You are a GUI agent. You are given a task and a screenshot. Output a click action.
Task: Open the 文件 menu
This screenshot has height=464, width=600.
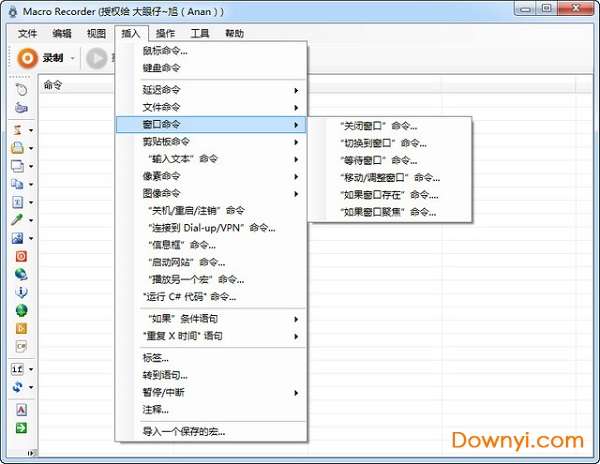(x=28, y=34)
